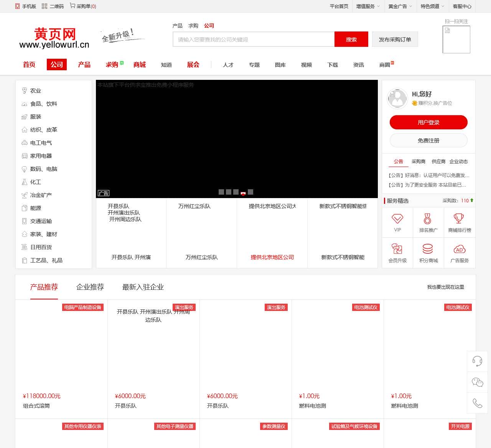Open the 客服中心 link
Image resolution: width=491 pixels, height=448 pixels.
coord(462,6)
